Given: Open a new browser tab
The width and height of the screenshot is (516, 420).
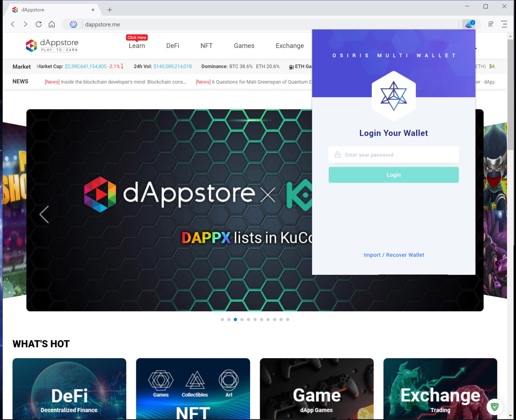Looking at the screenshot, I should (110, 10).
